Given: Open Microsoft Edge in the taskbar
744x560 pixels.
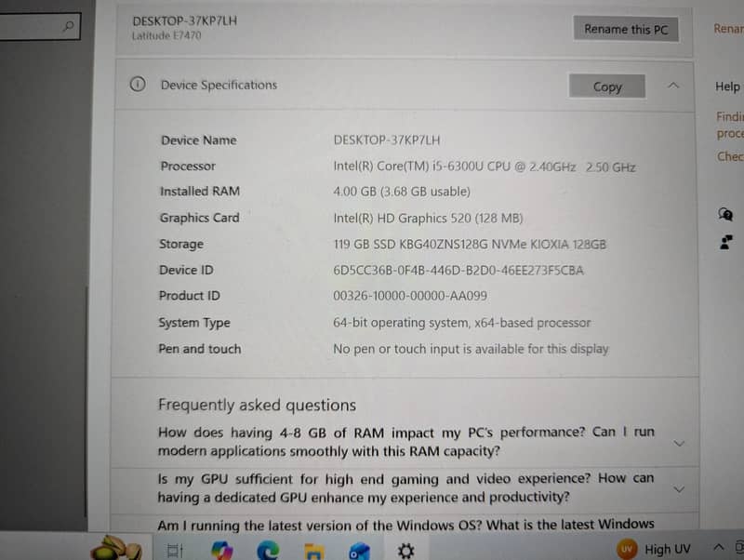Looking at the screenshot, I should pyautogui.click(x=268, y=551).
